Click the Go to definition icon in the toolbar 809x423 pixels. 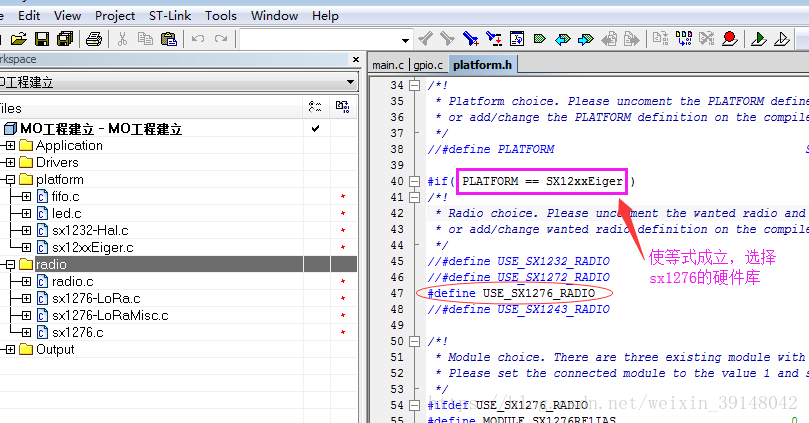517,39
